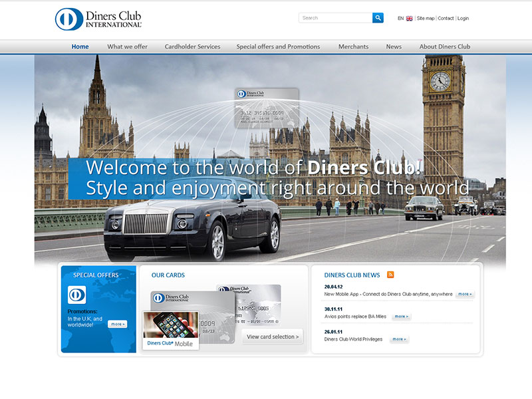Screen dimensions: 532x399
Task: Open Special offers and Promotions menu
Action: [278, 47]
